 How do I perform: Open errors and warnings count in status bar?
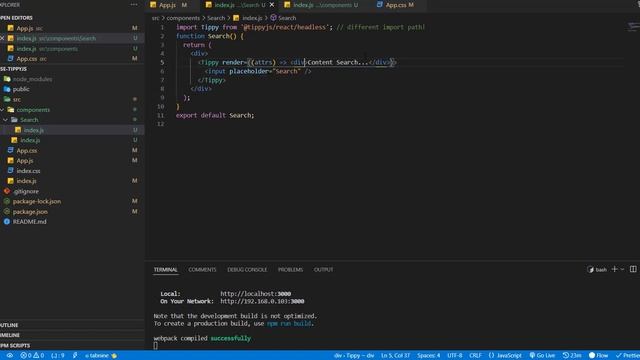click(x=32, y=355)
